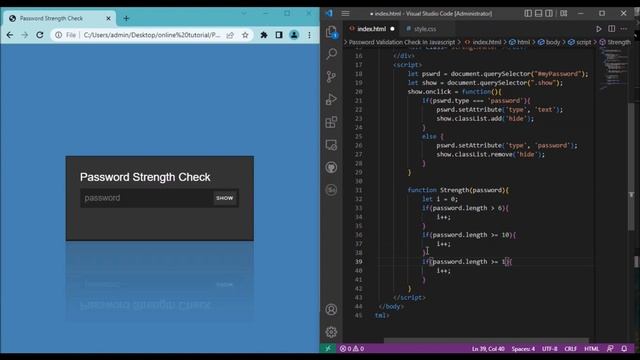Open the Accounts menu in the activity bar

pos(331,309)
